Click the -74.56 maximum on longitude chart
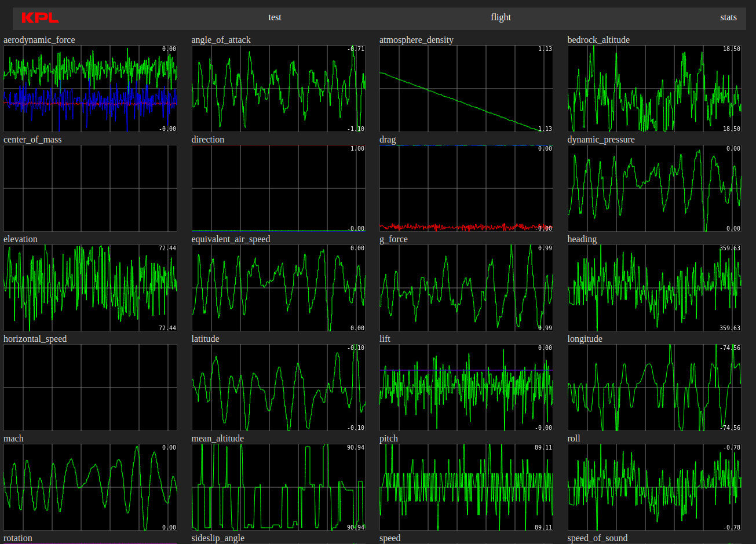 (x=729, y=348)
